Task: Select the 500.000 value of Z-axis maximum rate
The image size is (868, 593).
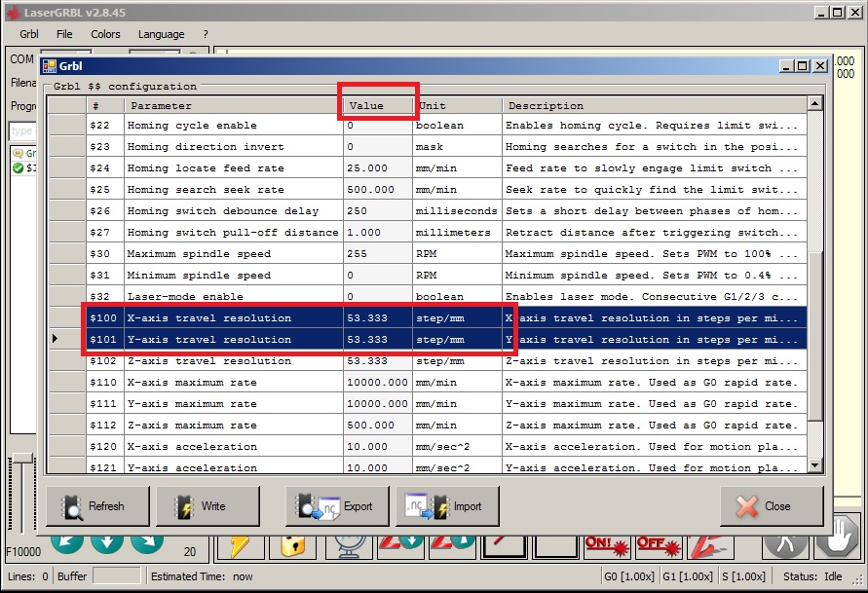Action: [378, 425]
